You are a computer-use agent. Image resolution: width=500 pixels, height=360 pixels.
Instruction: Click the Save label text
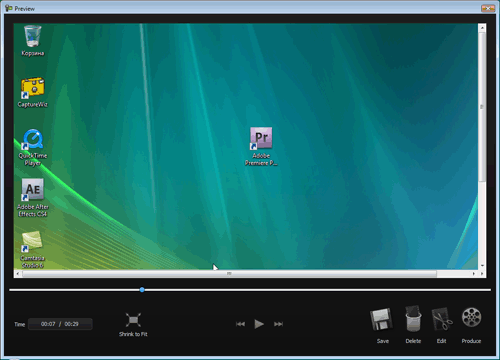coord(383,341)
